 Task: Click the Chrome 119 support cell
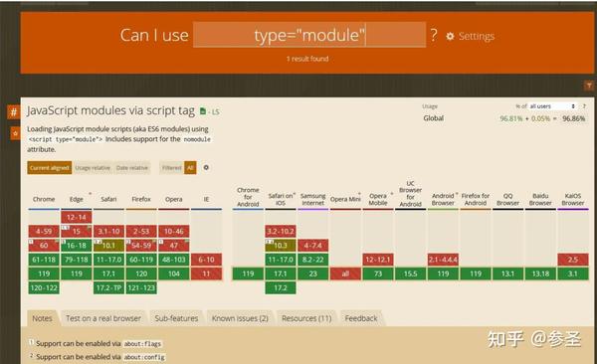click(x=44, y=273)
